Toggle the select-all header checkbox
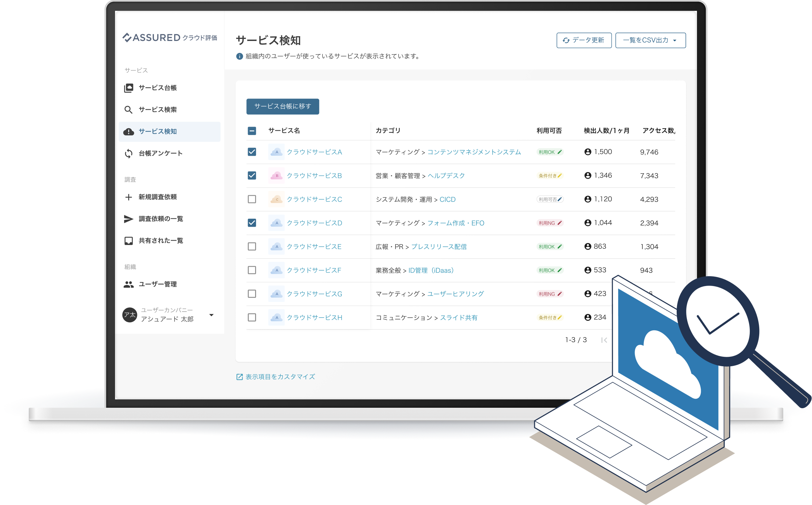Image resolution: width=812 pixels, height=505 pixels. point(252,131)
